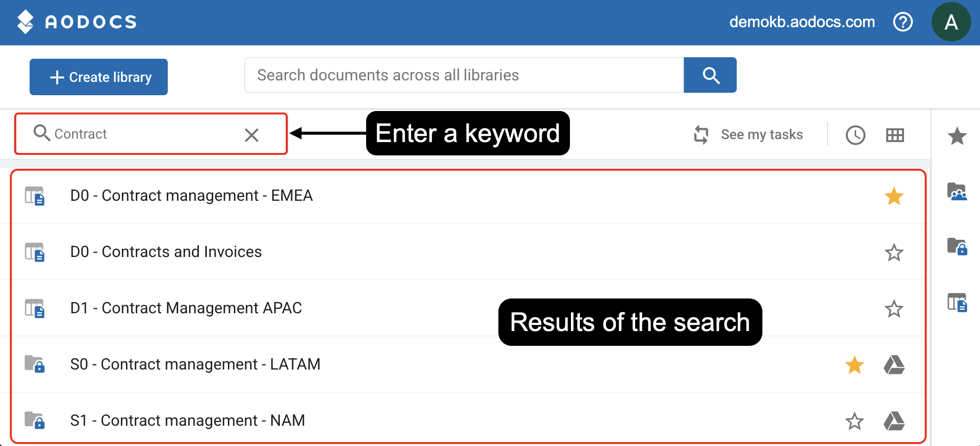
Task: Click the Create library button
Action: pos(99,77)
